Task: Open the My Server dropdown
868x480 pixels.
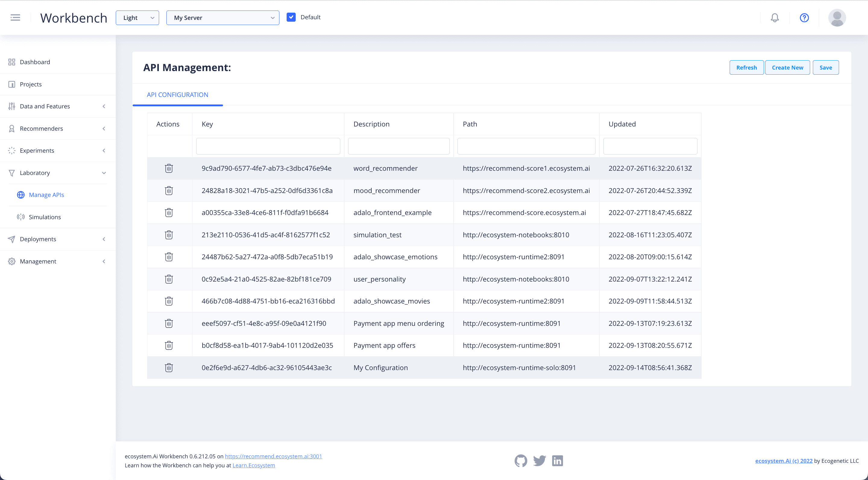Action: tap(222, 17)
